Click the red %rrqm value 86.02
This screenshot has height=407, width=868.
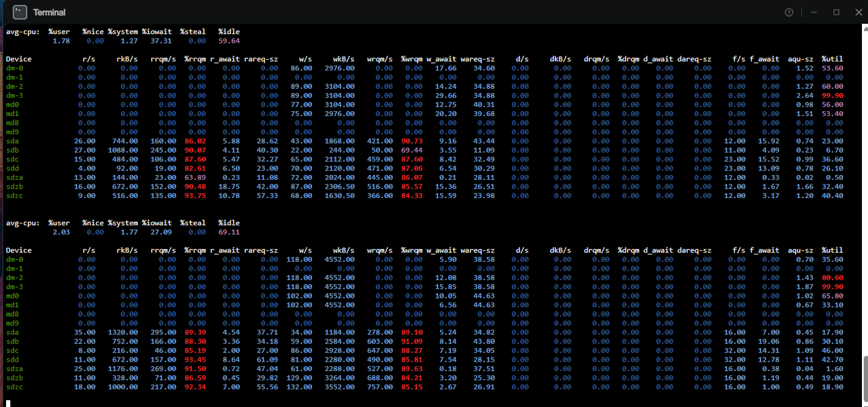click(x=195, y=141)
